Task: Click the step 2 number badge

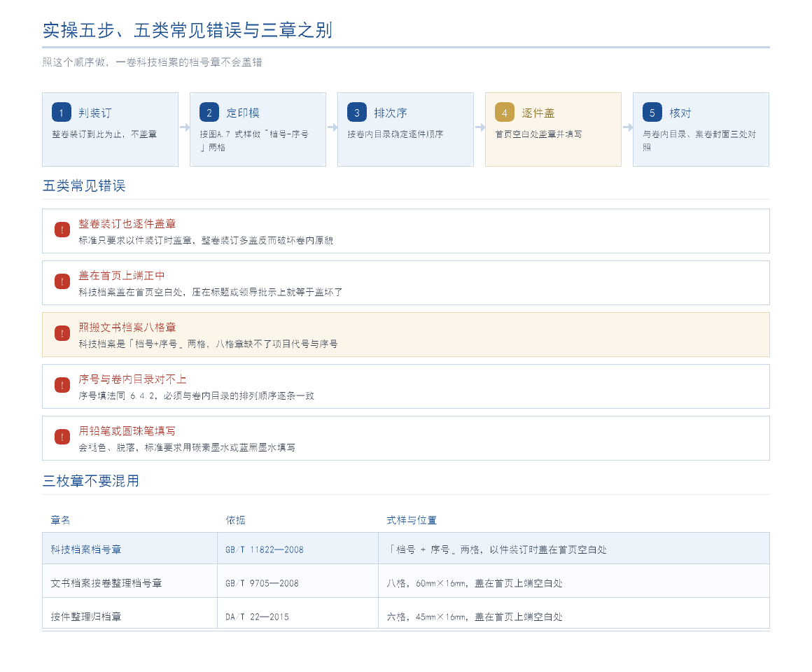Action: tap(209, 112)
